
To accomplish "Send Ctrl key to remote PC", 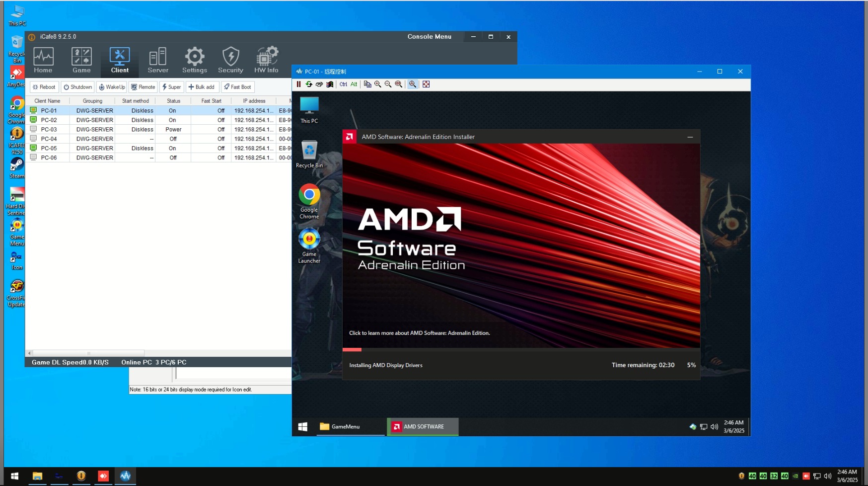I will pos(343,84).
